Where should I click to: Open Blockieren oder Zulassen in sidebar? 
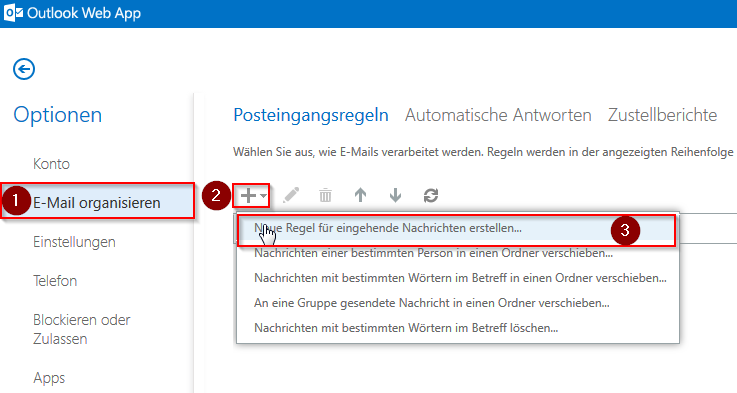[x=81, y=329]
